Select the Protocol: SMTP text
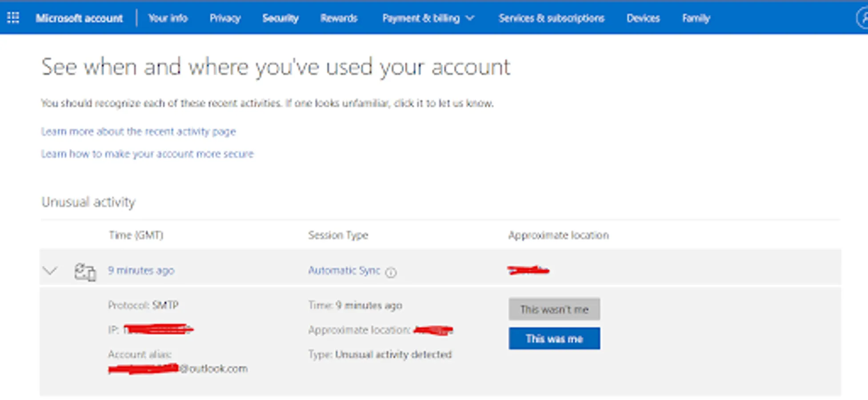Viewport: 868px width, 400px height. click(x=143, y=305)
